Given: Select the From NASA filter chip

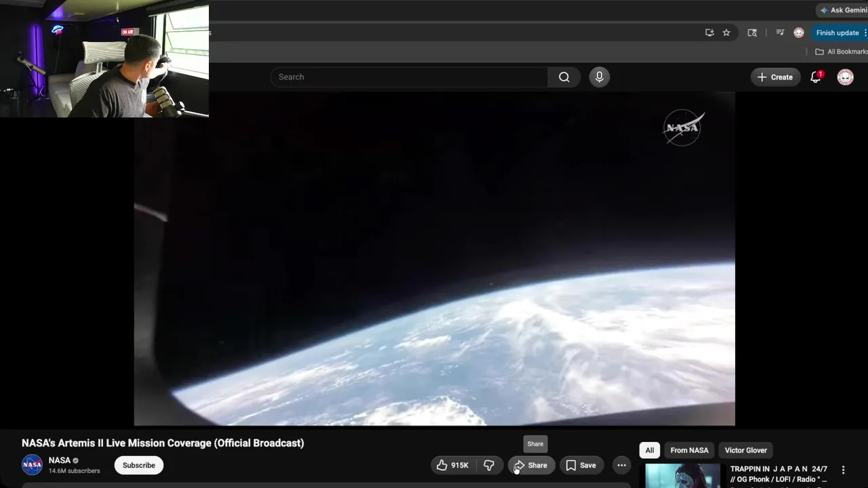Looking at the screenshot, I should 689,450.
